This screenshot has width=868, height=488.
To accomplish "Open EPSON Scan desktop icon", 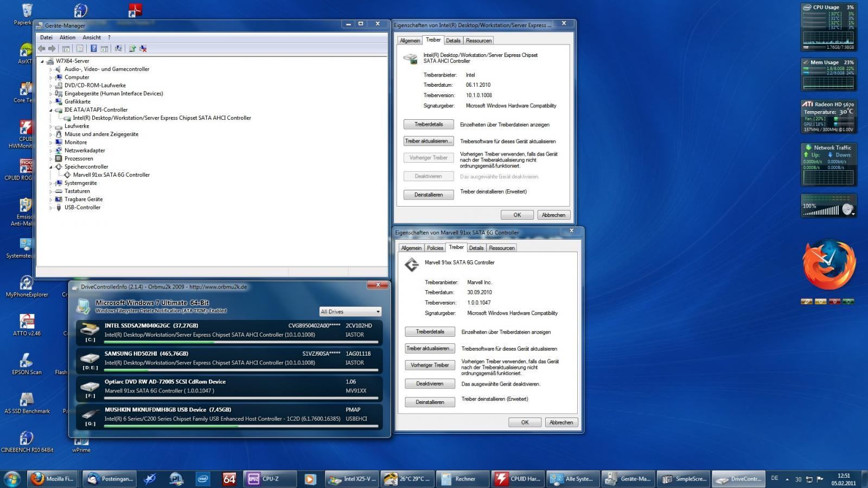I will [27, 364].
